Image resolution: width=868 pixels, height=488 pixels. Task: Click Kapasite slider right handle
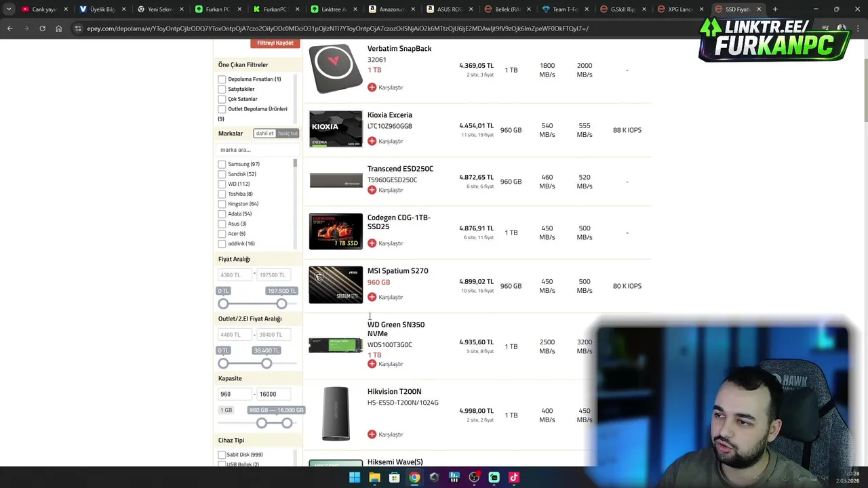click(x=287, y=423)
